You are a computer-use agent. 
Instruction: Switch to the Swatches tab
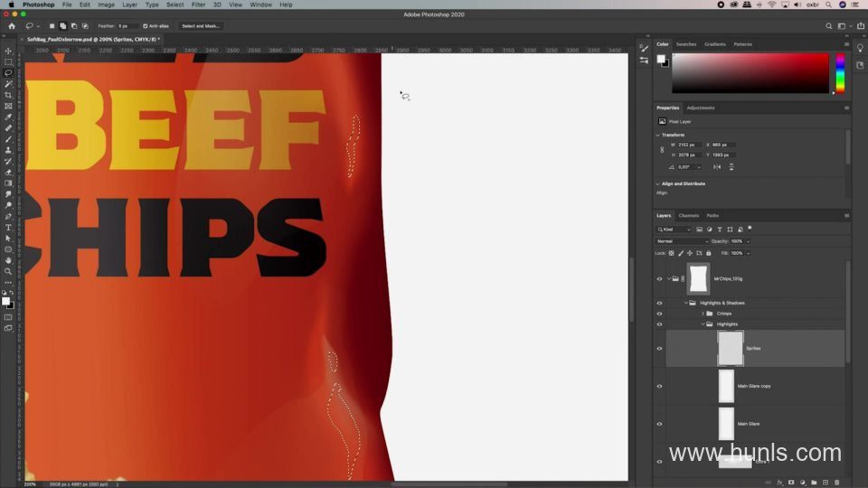click(686, 44)
